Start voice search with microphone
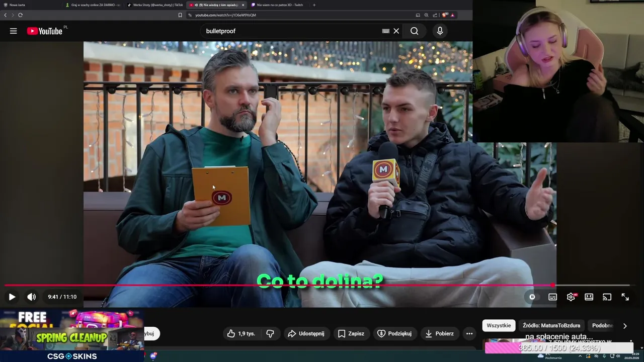The height and width of the screenshot is (362, 644). click(x=440, y=31)
